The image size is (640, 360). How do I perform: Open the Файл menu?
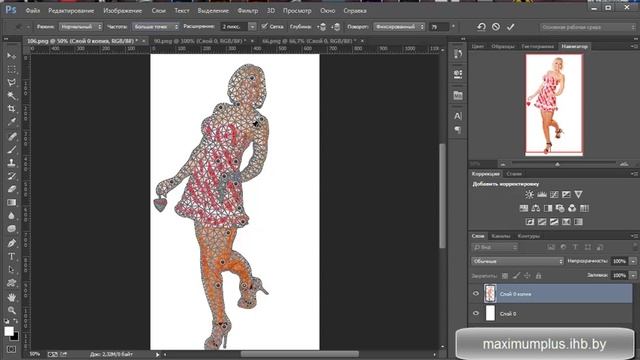[x=33, y=11]
